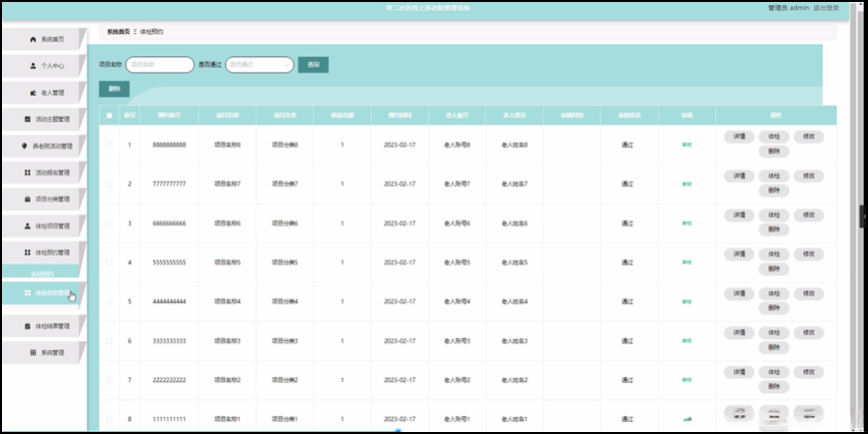The image size is (868, 434).
Task: Check the checkbox for row 7777777777
Action: coord(109,185)
